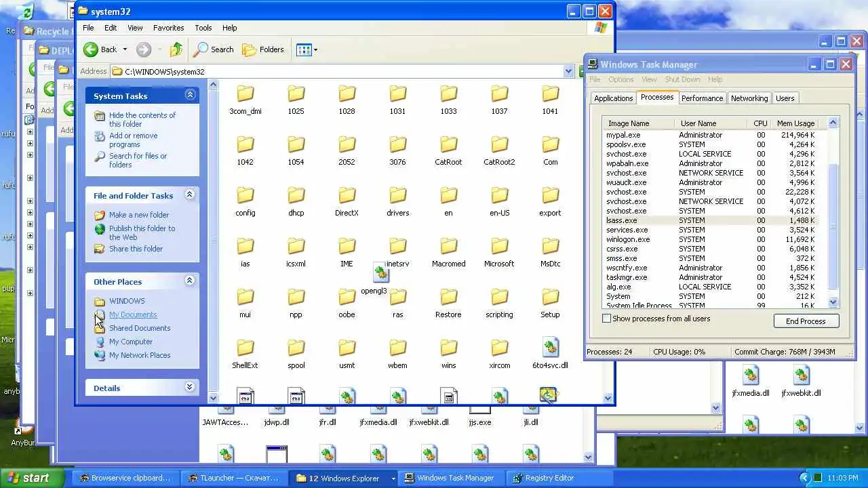Switch to TLauncher taskbar item
This screenshot has width=868, height=488.
[234, 478]
